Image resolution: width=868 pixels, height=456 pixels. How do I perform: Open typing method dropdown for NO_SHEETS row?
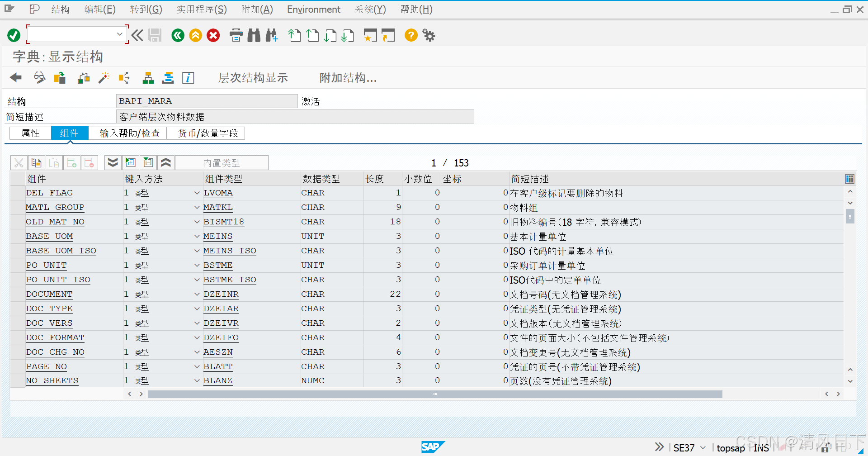[x=197, y=381]
